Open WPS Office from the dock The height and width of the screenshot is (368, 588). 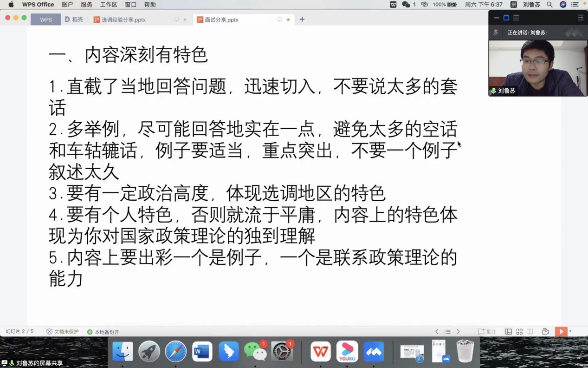click(320, 352)
